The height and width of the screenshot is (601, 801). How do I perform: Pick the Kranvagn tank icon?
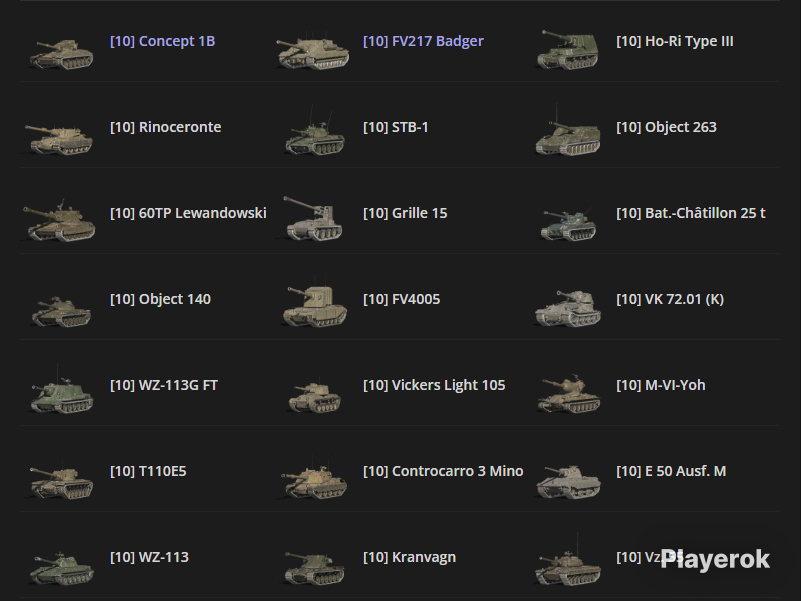314,568
